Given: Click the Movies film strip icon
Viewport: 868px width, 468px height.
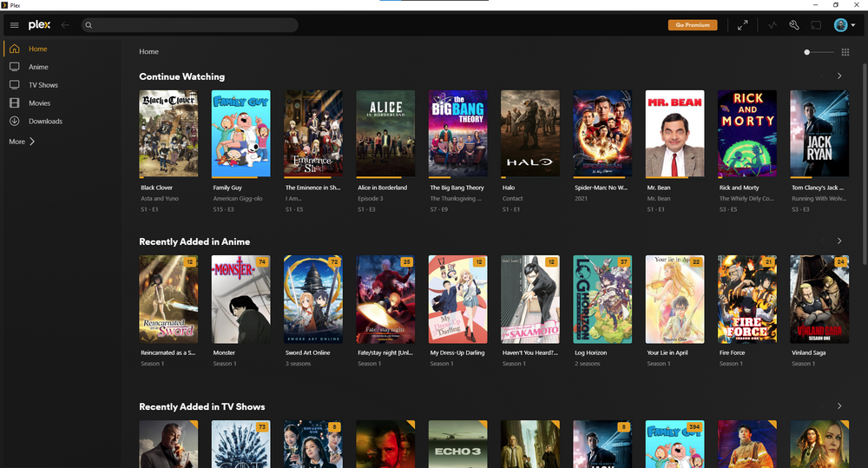Looking at the screenshot, I should tap(14, 103).
